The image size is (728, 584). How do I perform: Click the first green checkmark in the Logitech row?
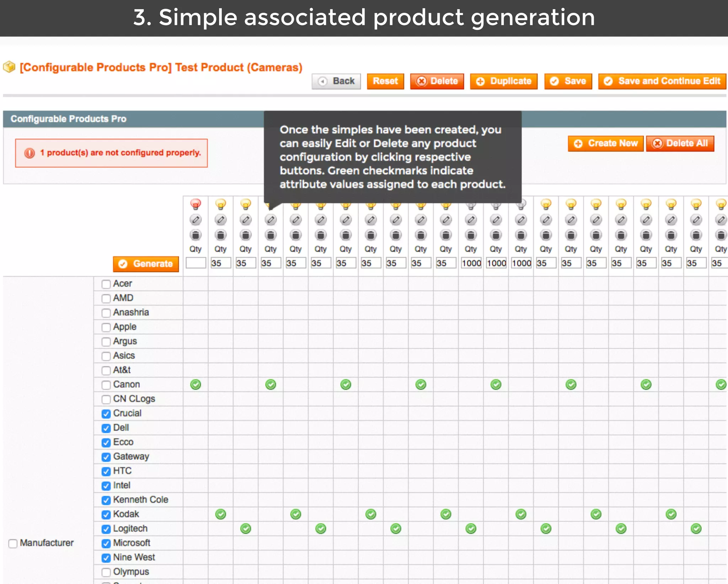[246, 529]
